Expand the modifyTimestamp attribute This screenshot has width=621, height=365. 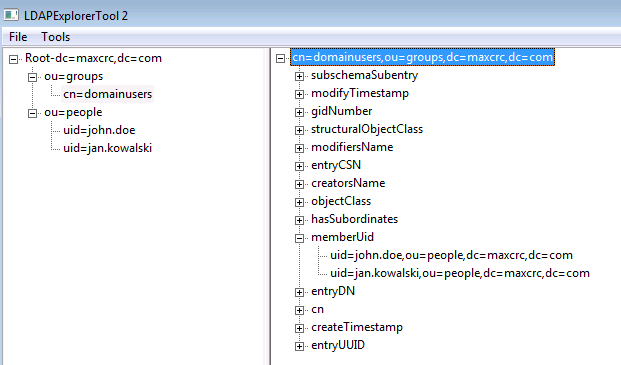(x=299, y=94)
